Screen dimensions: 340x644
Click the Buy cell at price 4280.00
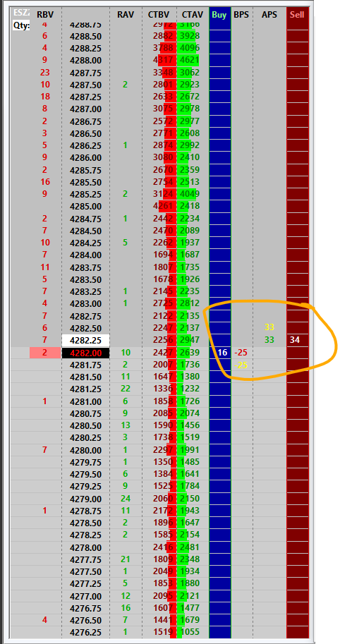click(219, 450)
